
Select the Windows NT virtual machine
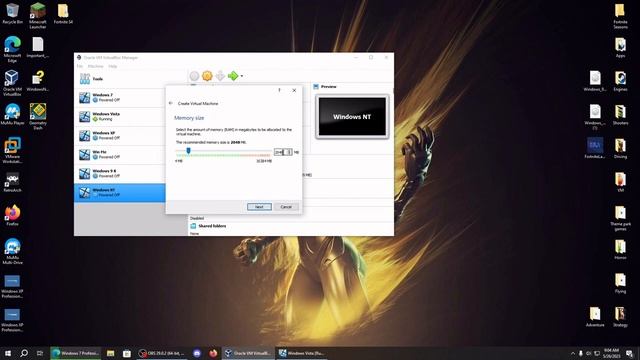tap(120, 193)
